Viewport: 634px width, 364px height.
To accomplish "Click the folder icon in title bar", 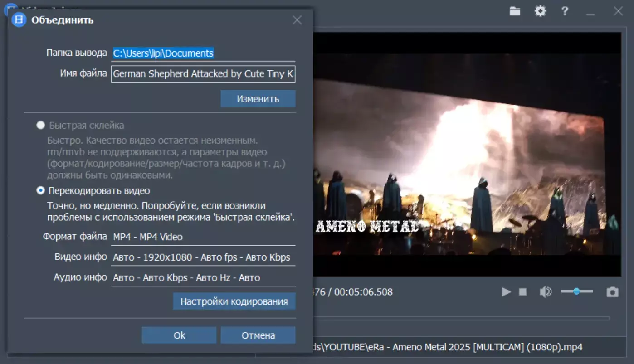I will point(515,11).
